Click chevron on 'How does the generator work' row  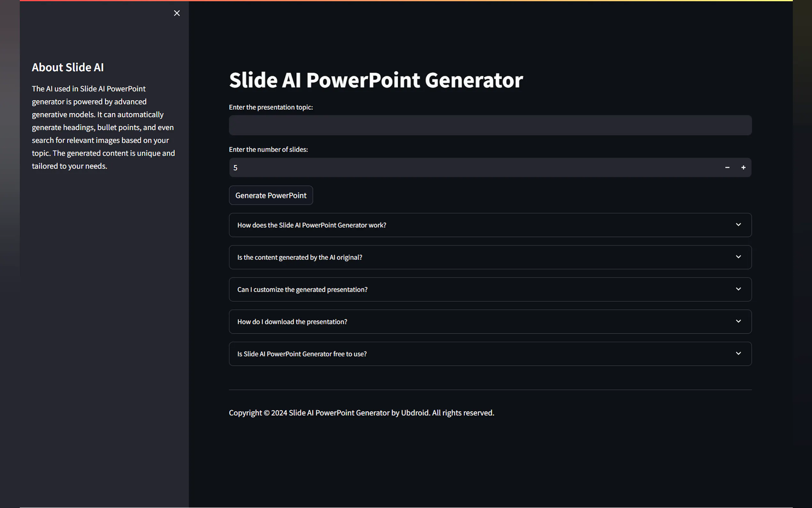coord(738,225)
